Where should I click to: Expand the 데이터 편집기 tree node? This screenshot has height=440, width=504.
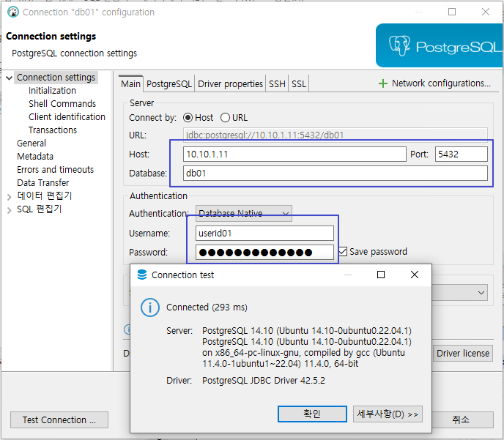[x=10, y=196]
